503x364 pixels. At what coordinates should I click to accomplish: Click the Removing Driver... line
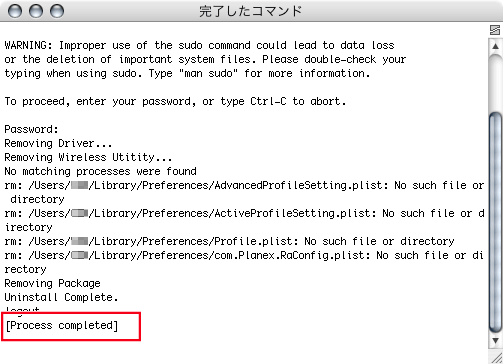(x=58, y=143)
